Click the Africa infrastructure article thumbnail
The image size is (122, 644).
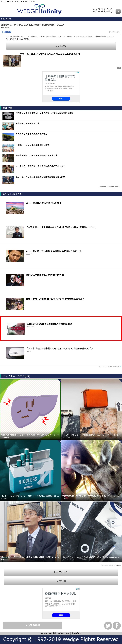12,61
